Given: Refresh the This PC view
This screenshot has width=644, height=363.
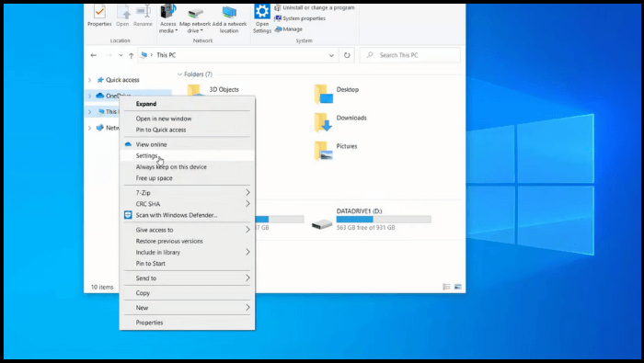Looking at the screenshot, I should pyautogui.click(x=347, y=55).
